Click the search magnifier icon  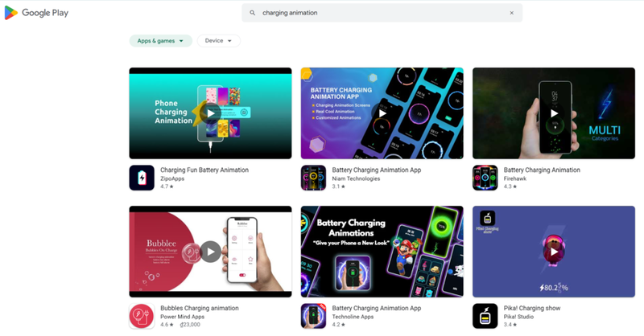tap(252, 13)
